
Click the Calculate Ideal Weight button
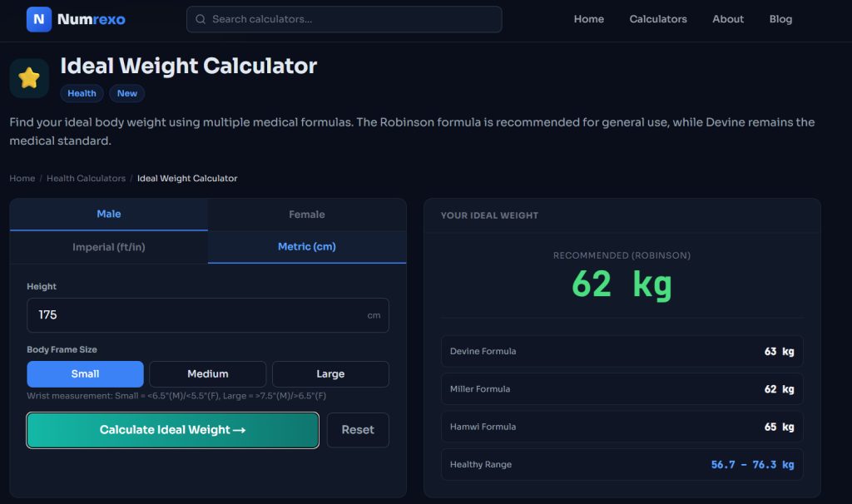[x=173, y=430]
